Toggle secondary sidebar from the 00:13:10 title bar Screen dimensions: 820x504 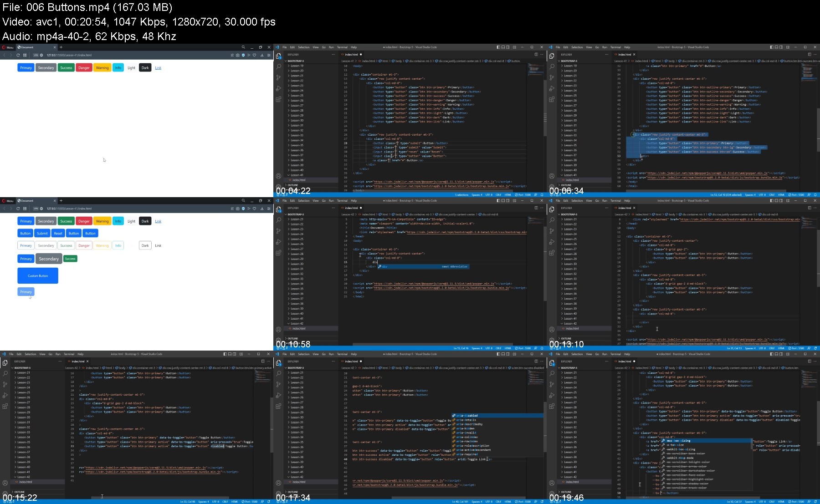(x=782, y=201)
